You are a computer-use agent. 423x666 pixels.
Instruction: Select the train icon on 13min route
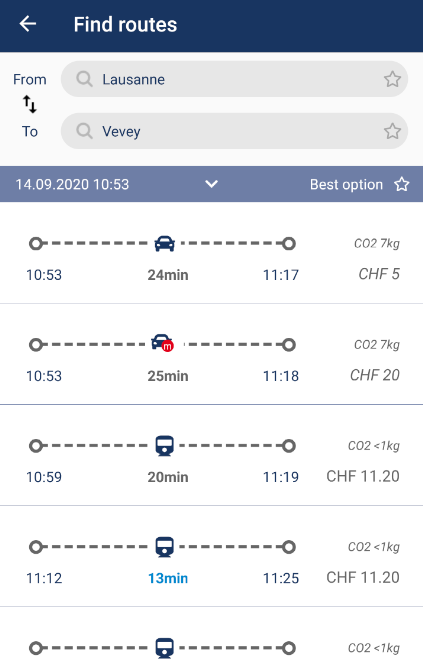tap(164, 547)
